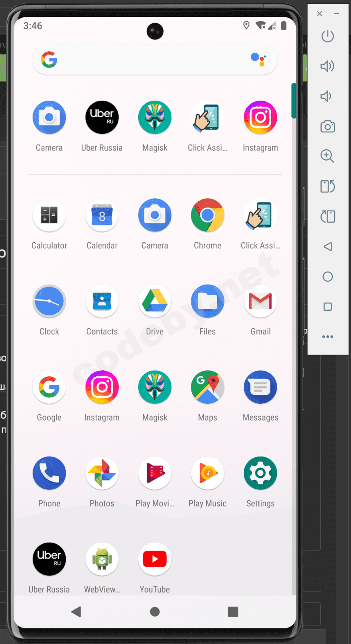Click the emulator toolbar overview square
This screenshot has width=351, height=644.
(x=328, y=307)
